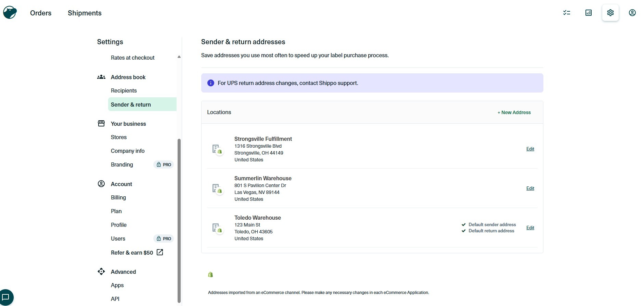
Task: Open the Shipments tab
Action: point(85,13)
